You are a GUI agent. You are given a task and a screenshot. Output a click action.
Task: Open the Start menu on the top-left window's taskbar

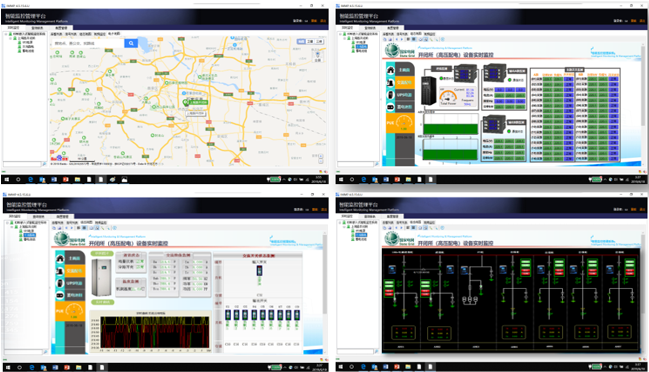coord(7,180)
